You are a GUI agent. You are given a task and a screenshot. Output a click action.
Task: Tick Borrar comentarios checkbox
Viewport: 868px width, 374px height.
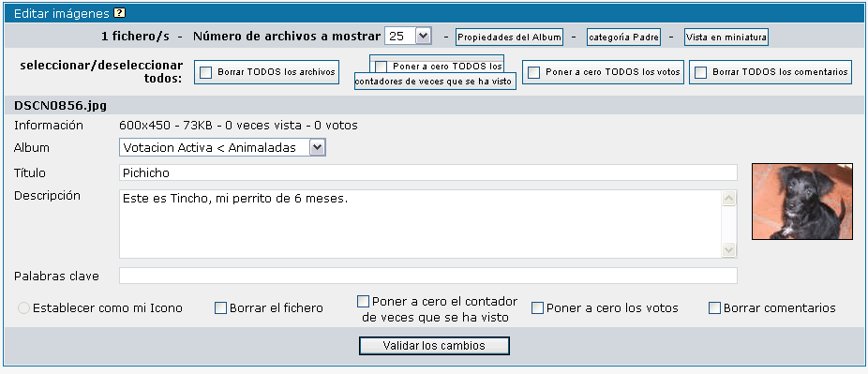(x=714, y=308)
